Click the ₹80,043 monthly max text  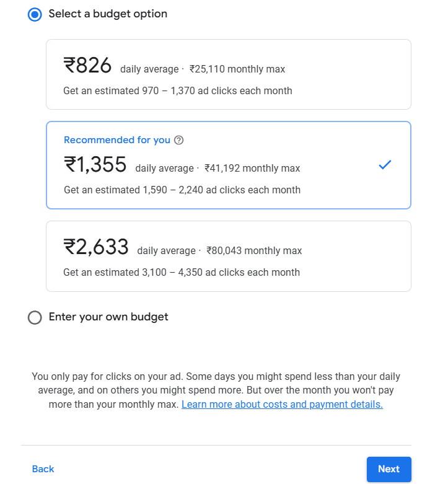254,251
